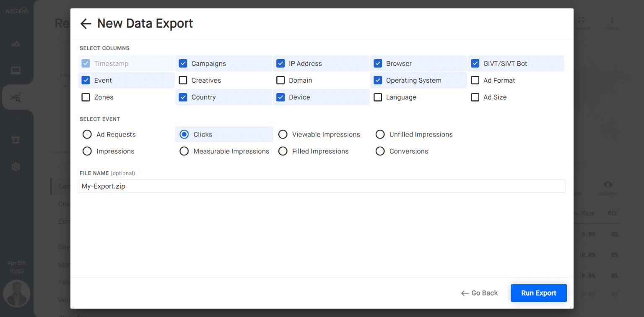This screenshot has height=317, width=644.
Task: Select the Campaigns icon in the sidebar
Action: pos(16,43)
